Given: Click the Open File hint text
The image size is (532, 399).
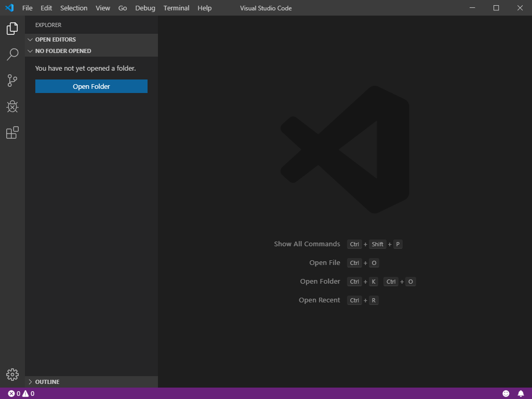Looking at the screenshot, I should [325, 262].
